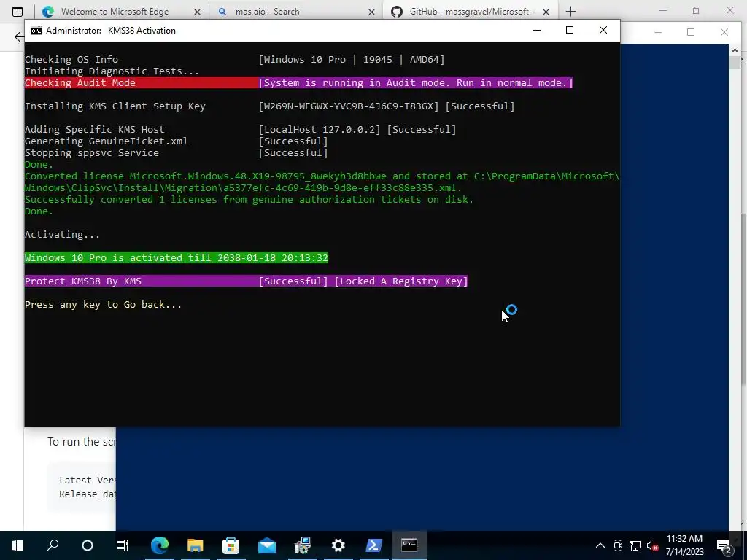This screenshot has height=560, width=747.
Task: Click the "Initiating Diagnostic Tests..." line
Action: click(x=112, y=71)
